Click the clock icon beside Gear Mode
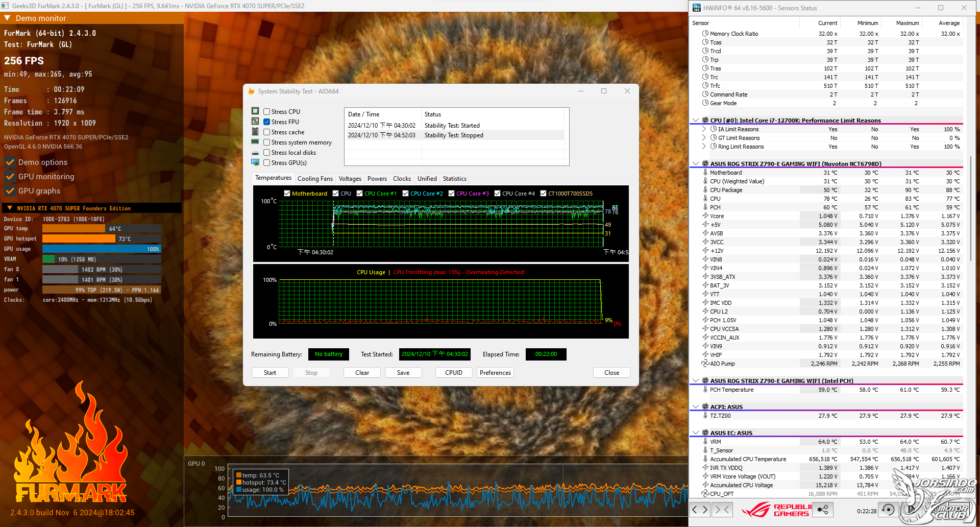Image resolution: width=980 pixels, height=527 pixels. point(705,103)
